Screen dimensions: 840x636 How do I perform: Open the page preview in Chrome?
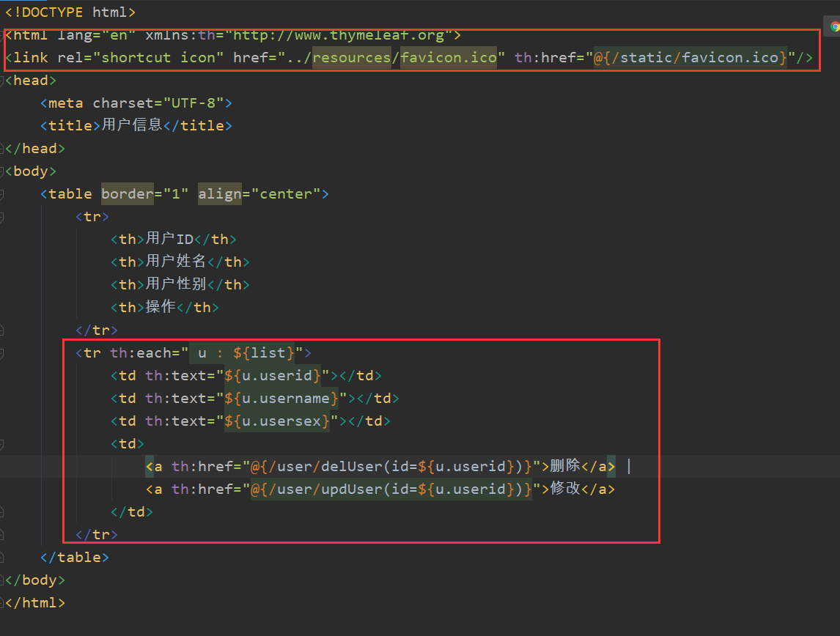click(x=833, y=26)
